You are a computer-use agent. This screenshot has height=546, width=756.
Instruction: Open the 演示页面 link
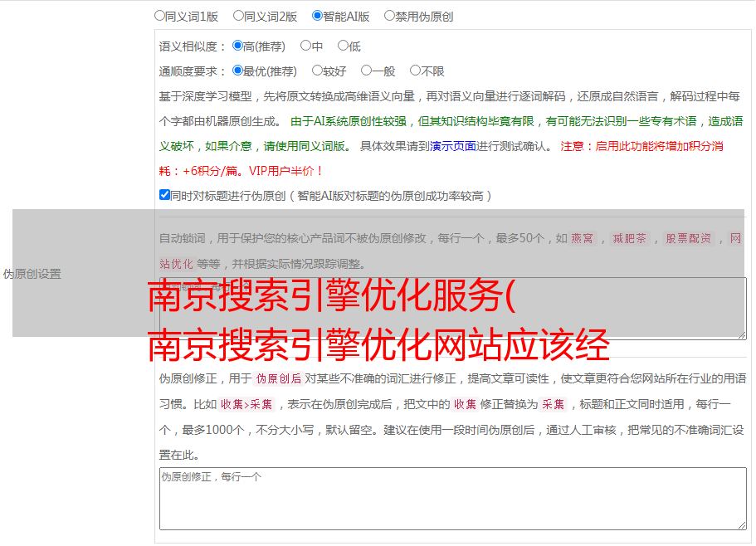point(453,146)
